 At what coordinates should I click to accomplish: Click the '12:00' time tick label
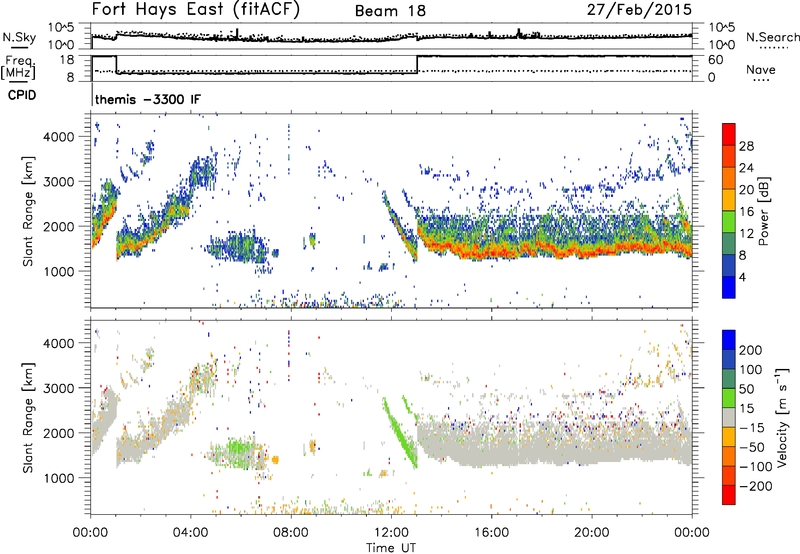pos(391,533)
